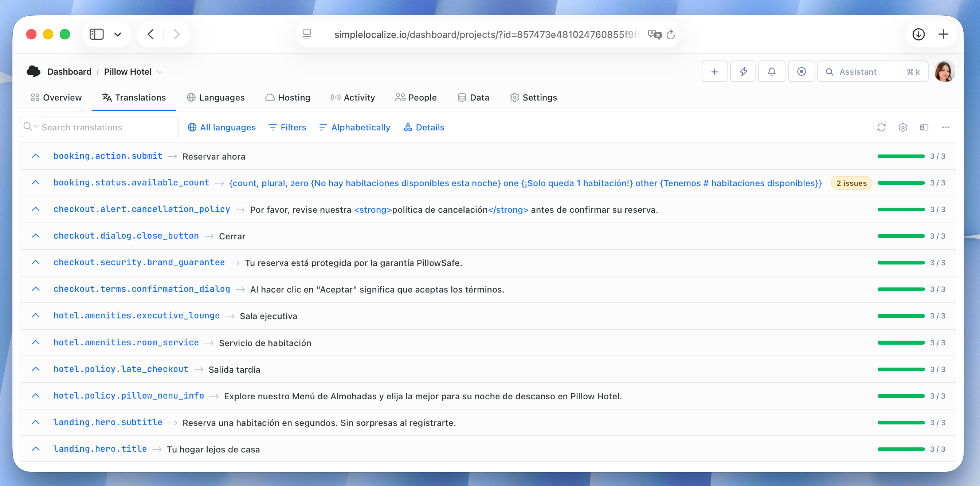Open the Assistant search box
Image resolution: width=980 pixels, height=486 pixels.
click(x=872, y=71)
